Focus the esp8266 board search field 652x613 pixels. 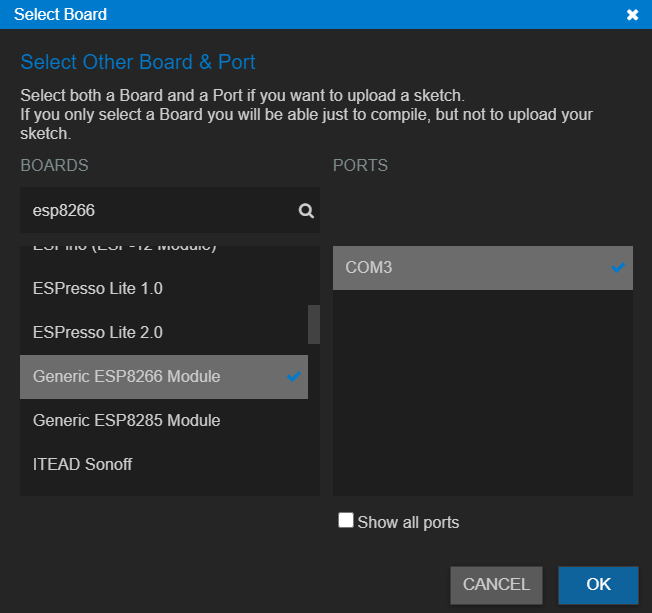click(170, 210)
